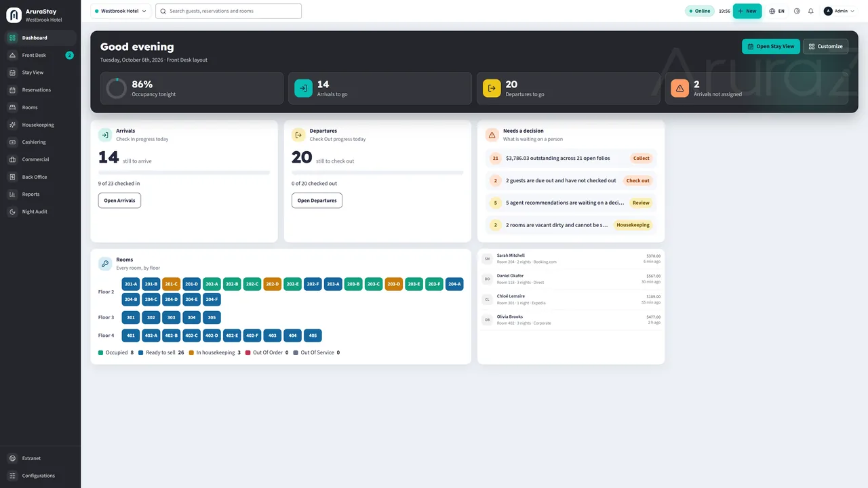Click the Olivia Brooks guest name
Viewport: 868px width, 488px height.
point(510,317)
